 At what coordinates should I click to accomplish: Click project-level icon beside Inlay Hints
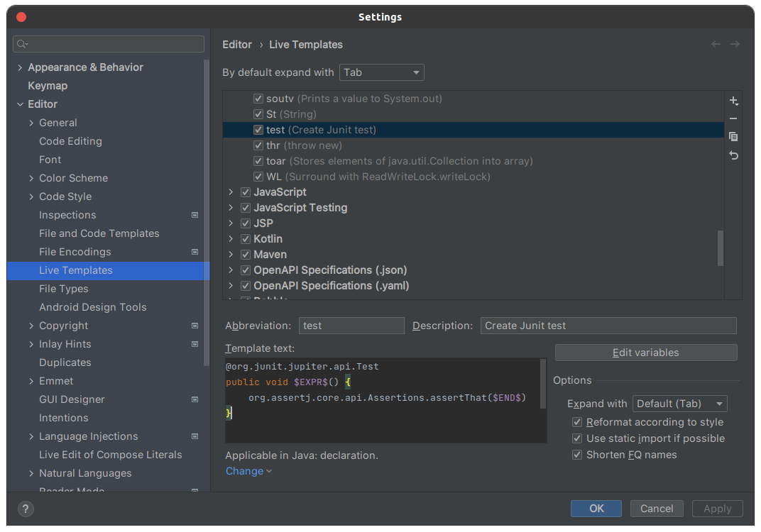(195, 344)
